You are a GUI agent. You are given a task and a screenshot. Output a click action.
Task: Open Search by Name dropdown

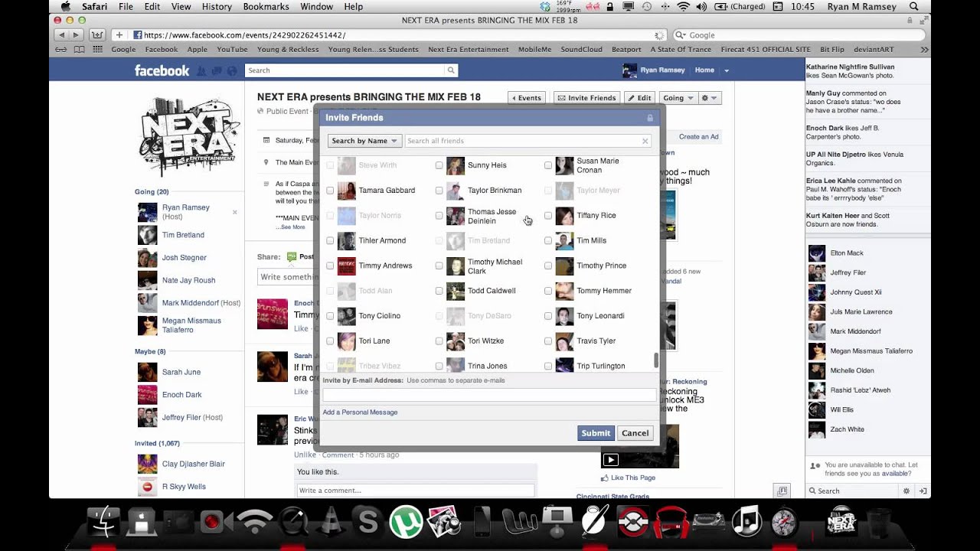click(364, 141)
